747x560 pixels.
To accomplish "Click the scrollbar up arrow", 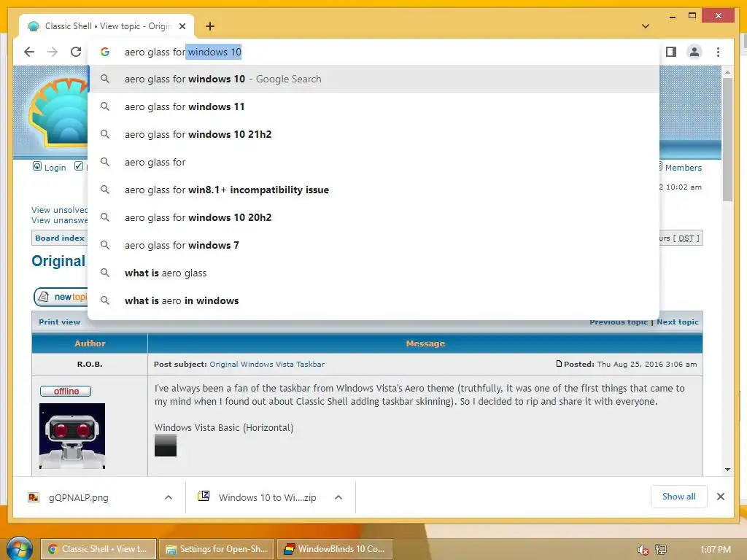I will [x=727, y=72].
